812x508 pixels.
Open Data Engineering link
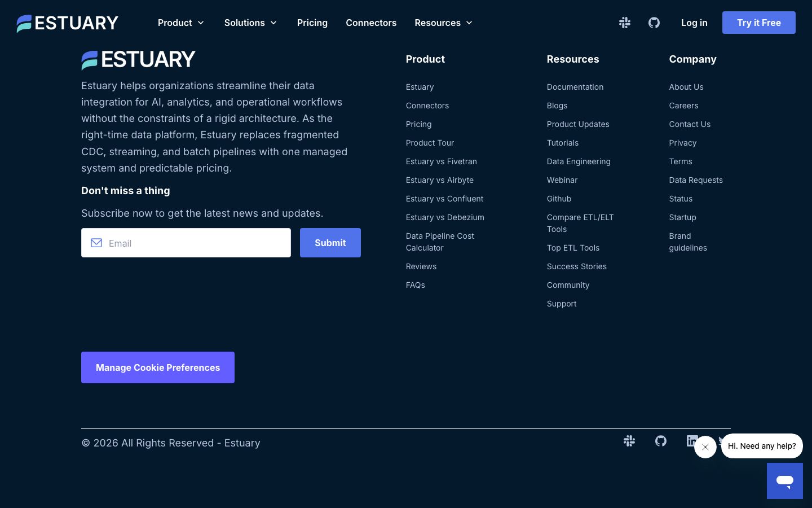[579, 161]
